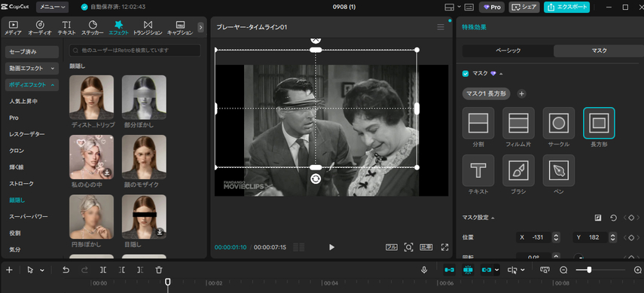Viewport: 644px width, 293px height.
Task: Open the キャプション (Caption) panel icon
Action: [x=180, y=28]
